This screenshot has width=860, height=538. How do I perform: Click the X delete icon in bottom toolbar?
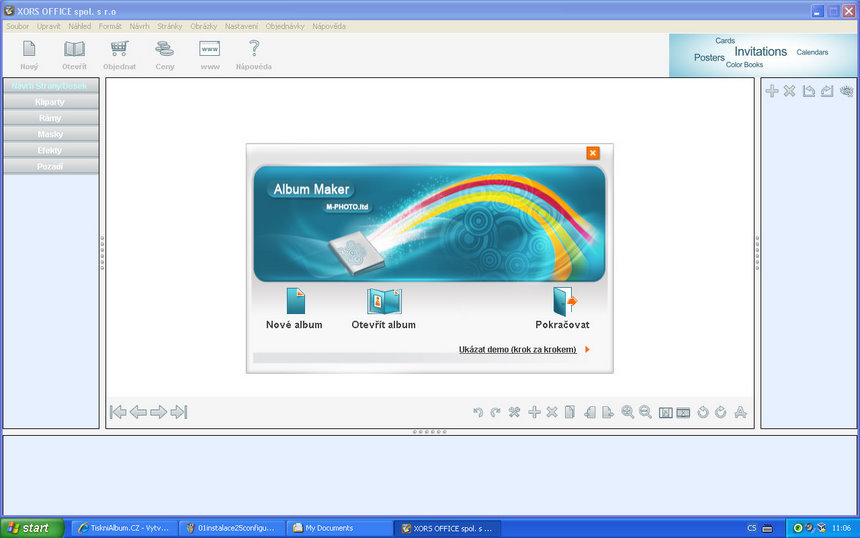click(552, 412)
